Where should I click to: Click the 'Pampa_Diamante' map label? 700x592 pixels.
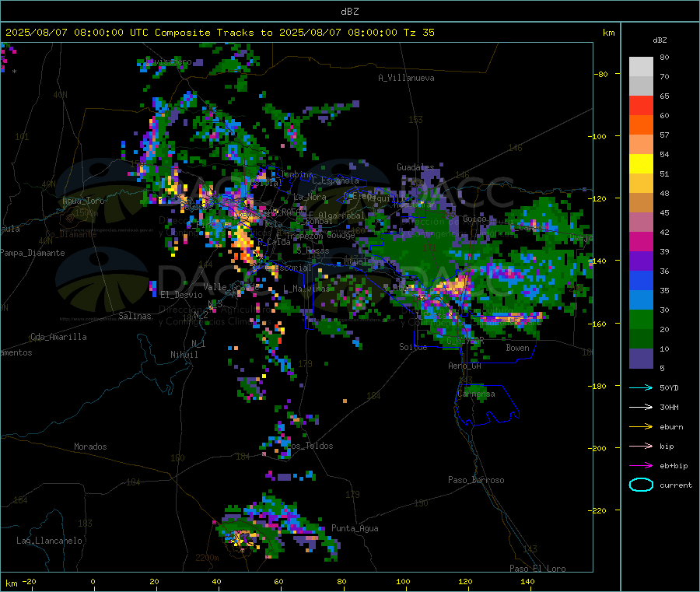coord(32,253)
